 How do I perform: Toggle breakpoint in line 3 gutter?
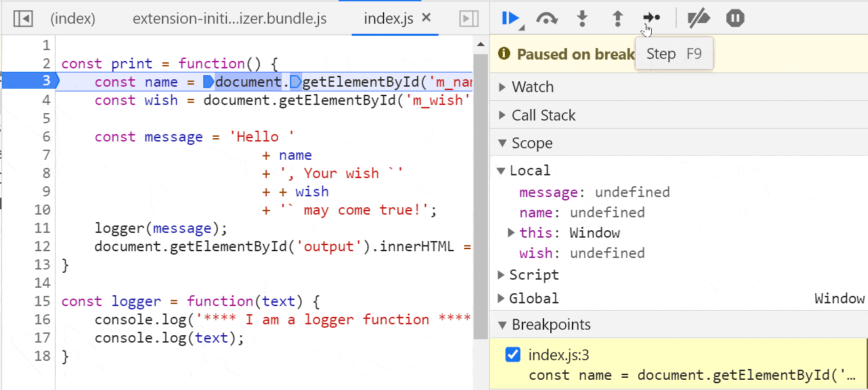click(x=30, y=81)
